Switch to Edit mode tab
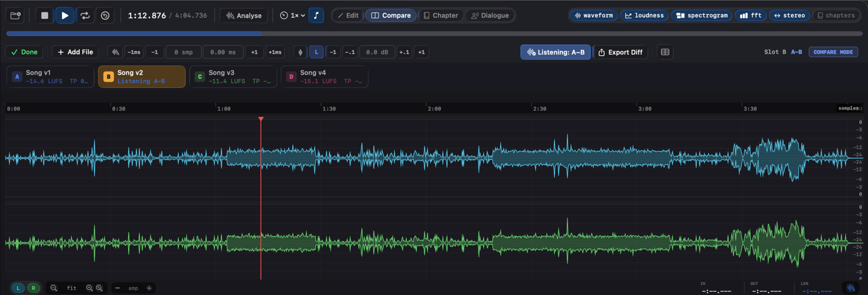The height and width of the screenshot is (295, 868). pos(348,15)
